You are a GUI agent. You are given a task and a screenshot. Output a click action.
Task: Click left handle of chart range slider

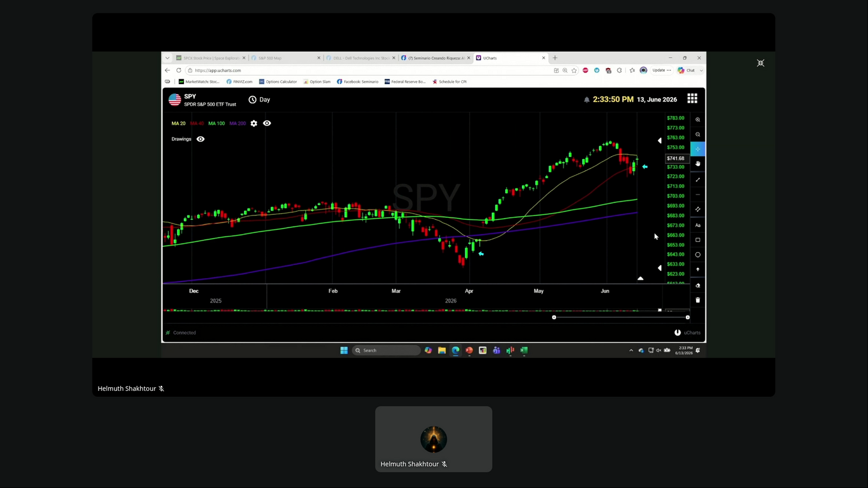(x=554, y=318)
